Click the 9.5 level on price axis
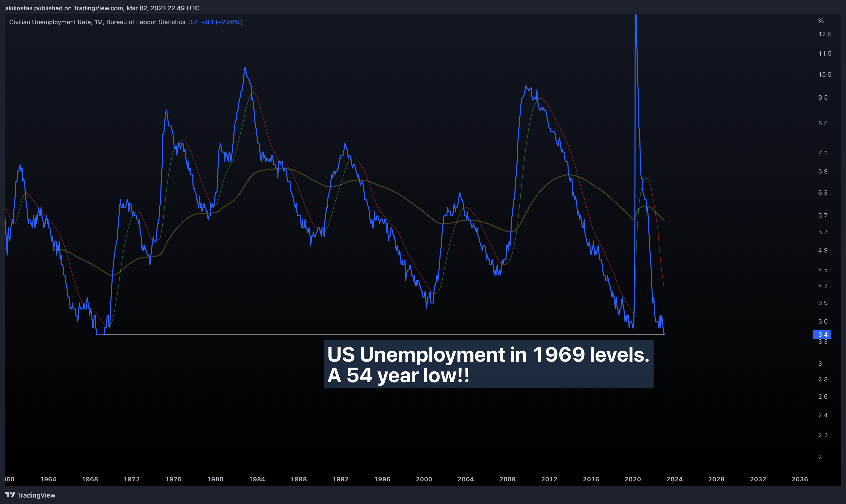The image size is (846, 504). pyautogui.click(x=823, y=98)
